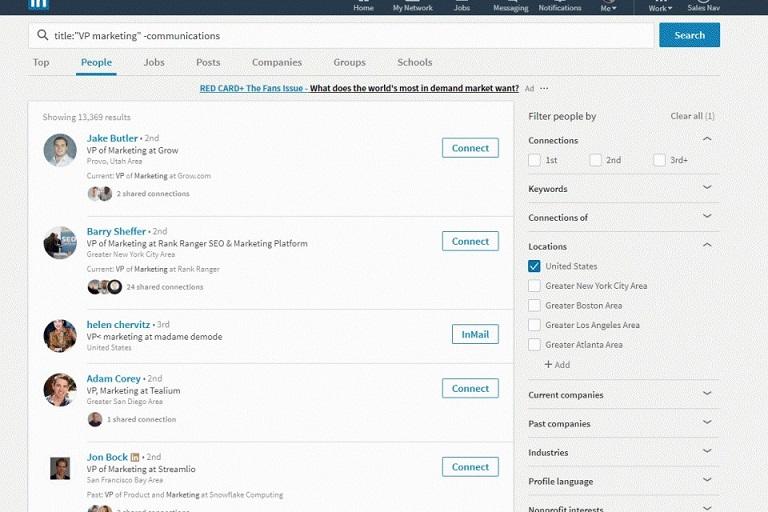Click the blue Search button
The width and height of the screenshot is (768, 512).
689,35
